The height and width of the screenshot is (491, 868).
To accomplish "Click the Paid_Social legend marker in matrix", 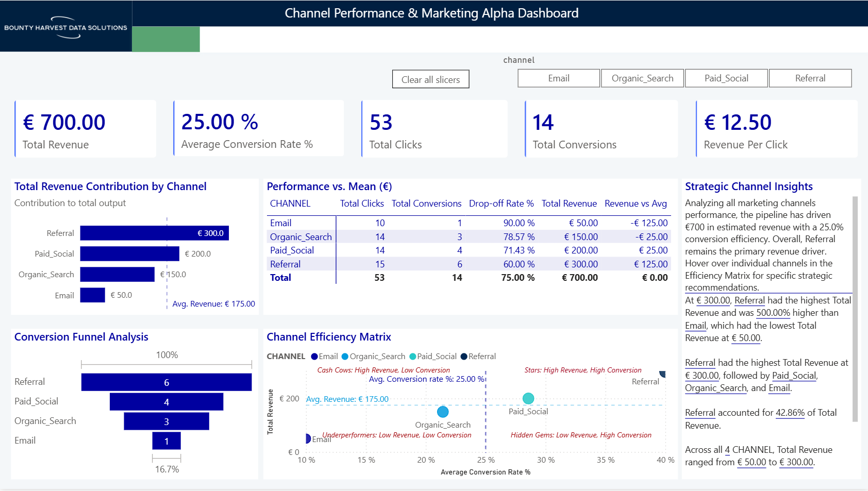I will coord(412,357).
